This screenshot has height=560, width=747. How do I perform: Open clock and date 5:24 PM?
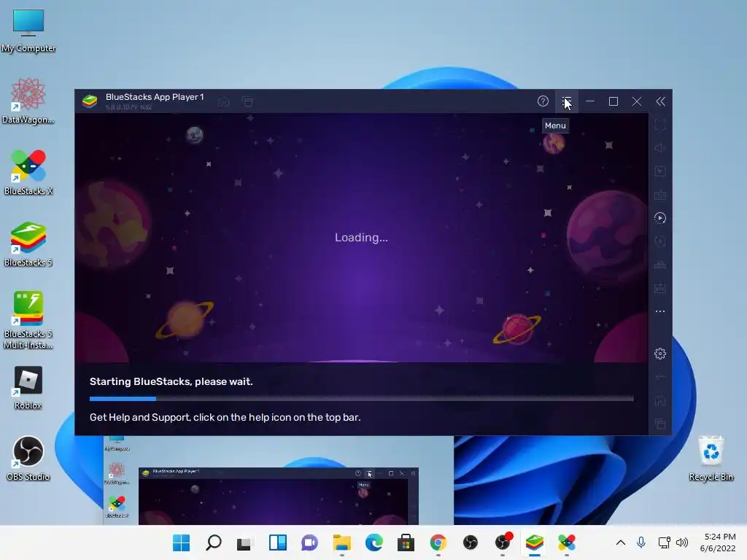[718, 542]
